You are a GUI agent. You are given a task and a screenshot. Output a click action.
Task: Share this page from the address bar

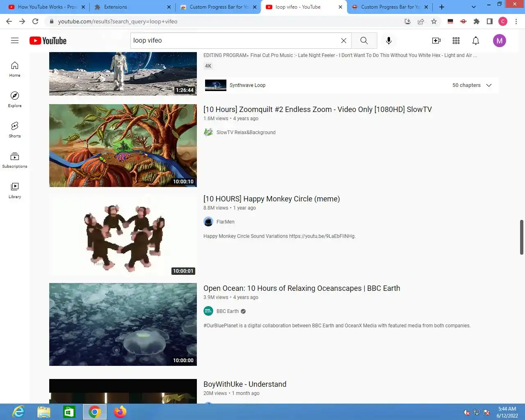421,21
